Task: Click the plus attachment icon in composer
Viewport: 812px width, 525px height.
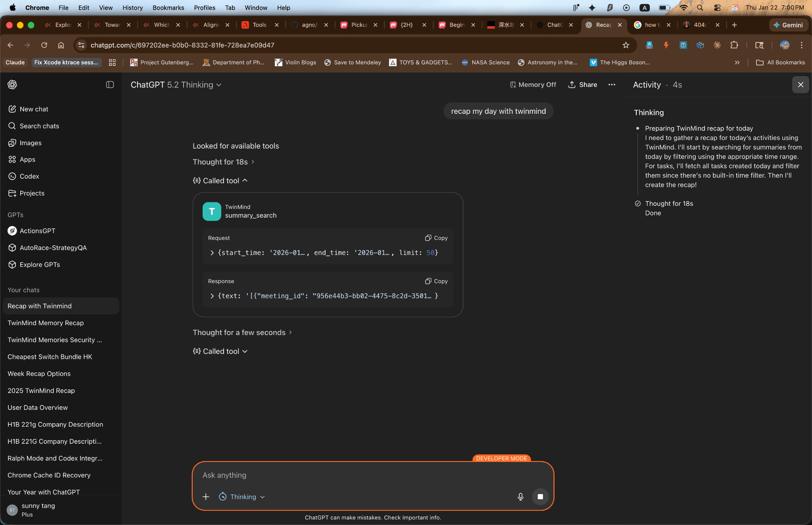Action: coord(206,496)
